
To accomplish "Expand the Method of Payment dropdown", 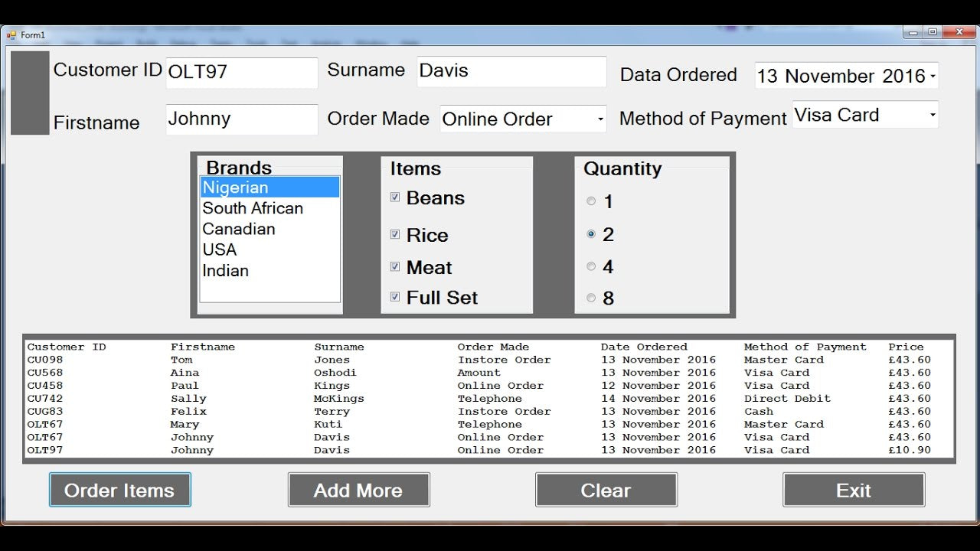I will [932, 116].
